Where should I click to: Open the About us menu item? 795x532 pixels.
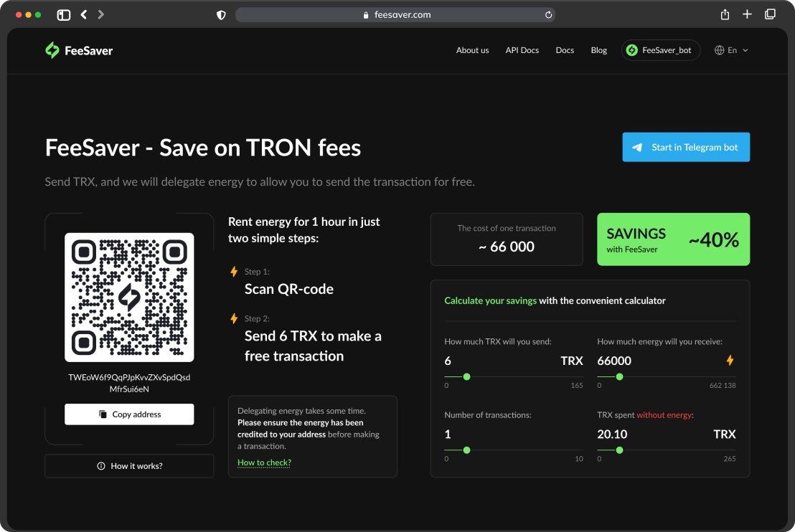click(472, 50)
